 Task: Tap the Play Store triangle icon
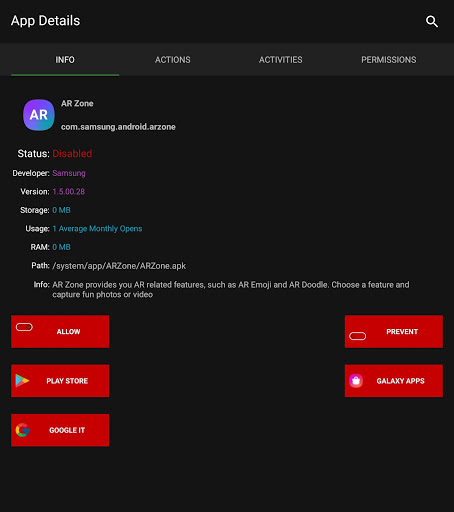pyautogui.click(x=22, y=381)
